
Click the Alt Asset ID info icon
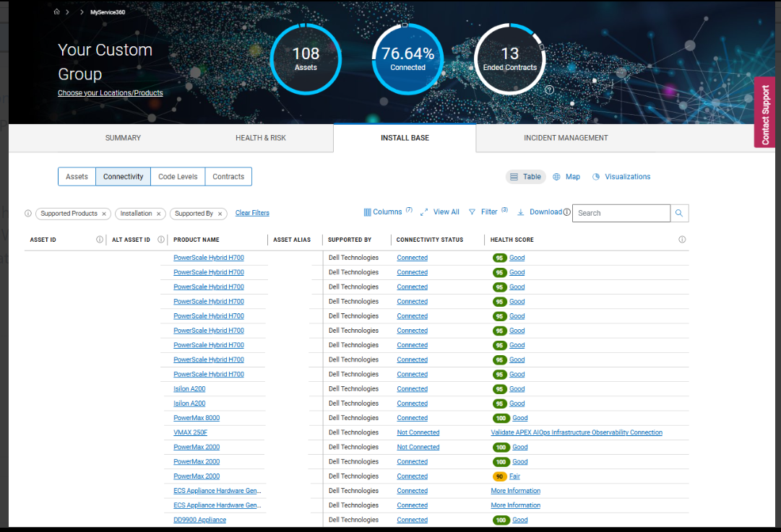coord(161,240)
